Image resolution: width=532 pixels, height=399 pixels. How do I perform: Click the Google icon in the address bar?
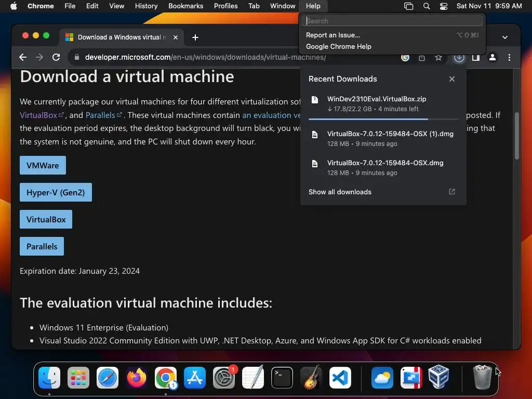(x=405, y=57)
